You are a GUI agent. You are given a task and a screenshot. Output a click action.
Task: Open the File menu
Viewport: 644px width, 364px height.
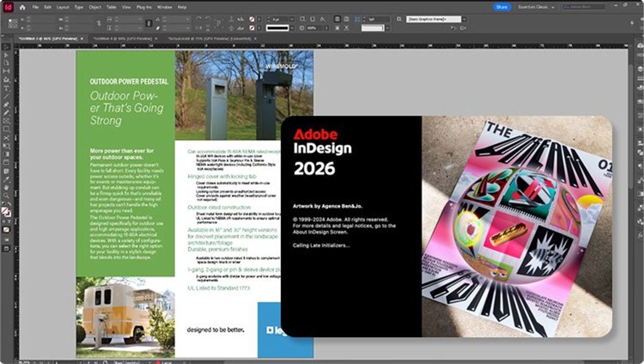pos(36,7)
